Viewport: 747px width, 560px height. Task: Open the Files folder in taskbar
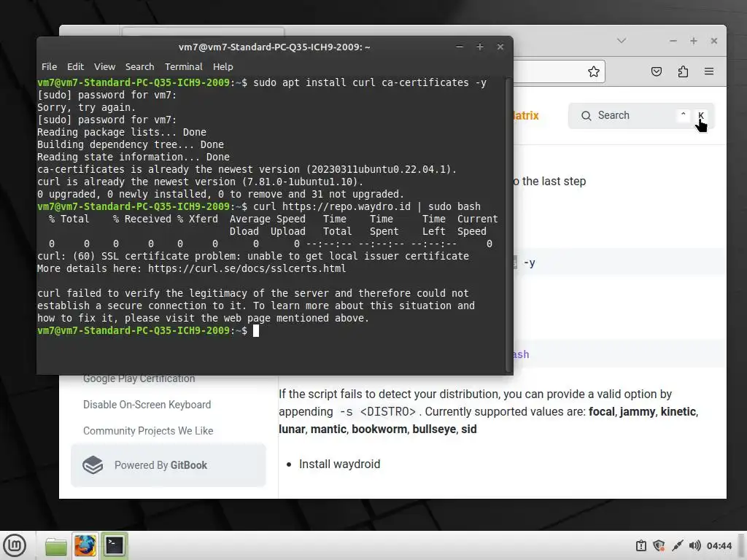click(x=56, y=545)
